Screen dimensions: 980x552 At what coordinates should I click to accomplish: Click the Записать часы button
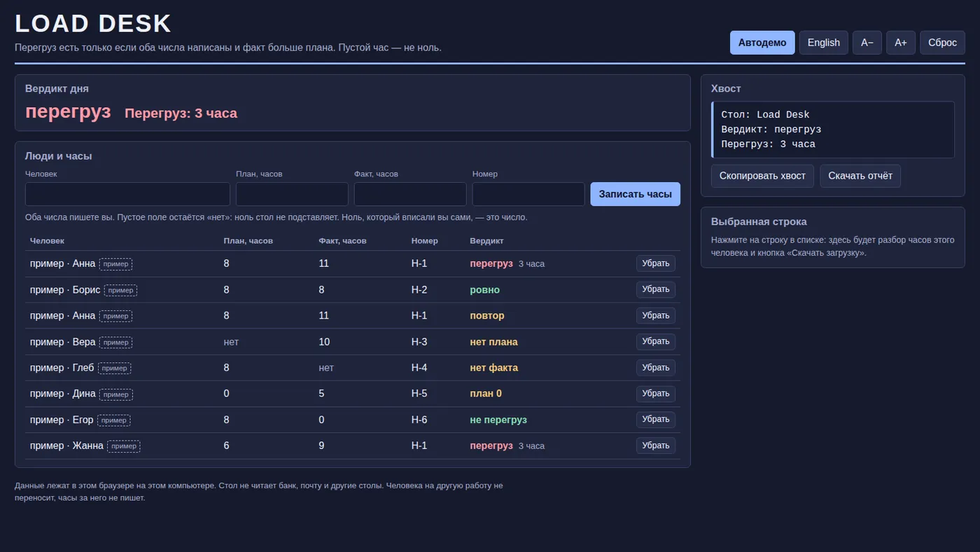coord(636,194)
